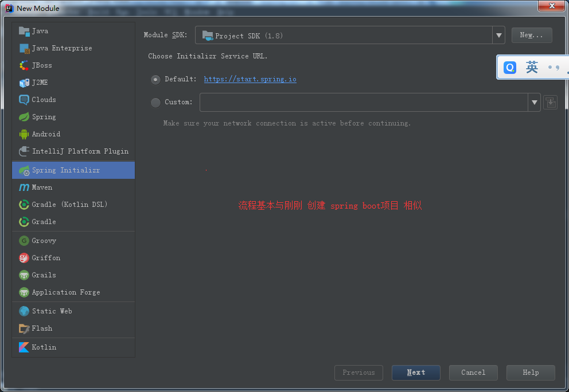Select the Static Web globe icon

24,311
